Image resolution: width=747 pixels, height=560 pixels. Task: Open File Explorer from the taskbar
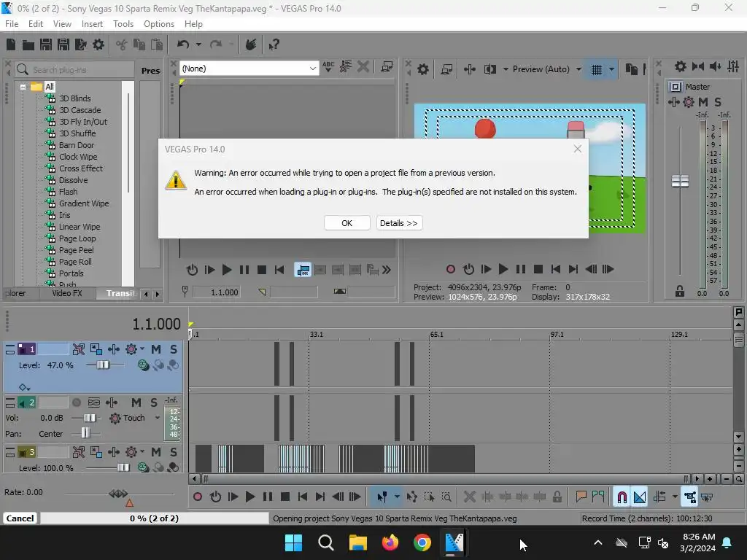[357, 542]
